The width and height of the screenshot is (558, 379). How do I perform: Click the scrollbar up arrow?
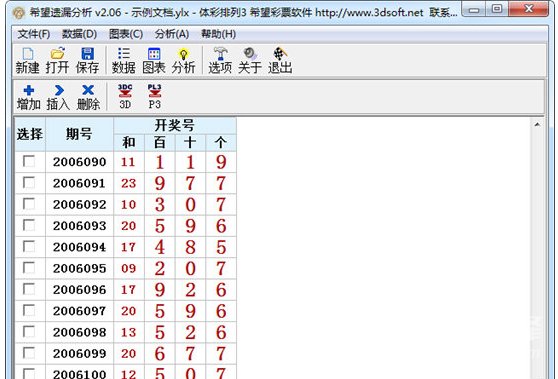click(537, 124)
